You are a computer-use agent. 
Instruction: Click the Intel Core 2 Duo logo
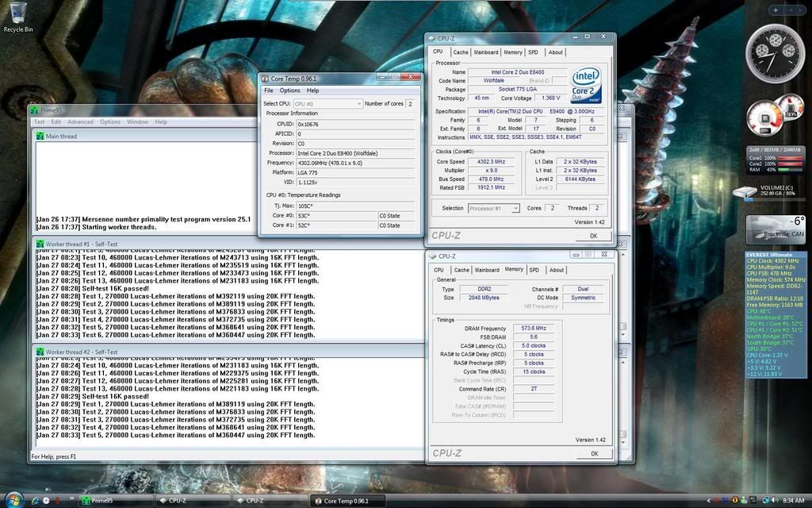coord(586,84)
